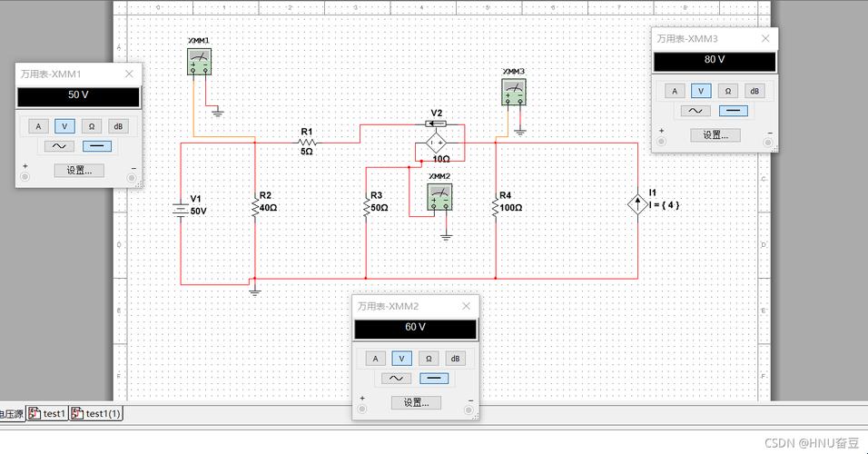Click the negative terminal of XMM2 window
The height and width of the screenshot is (454, 868).
469,410
